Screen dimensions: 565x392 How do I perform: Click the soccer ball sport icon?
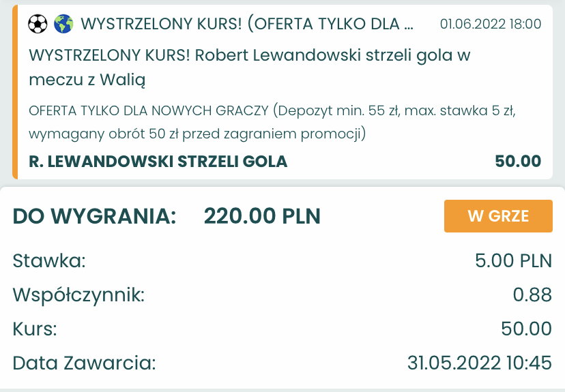[x=38, y=24]
